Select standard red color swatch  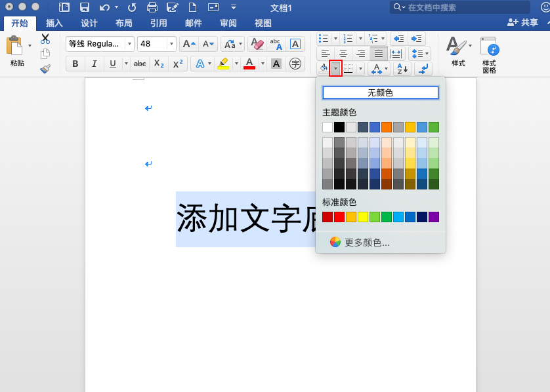(x=339, y=217)
